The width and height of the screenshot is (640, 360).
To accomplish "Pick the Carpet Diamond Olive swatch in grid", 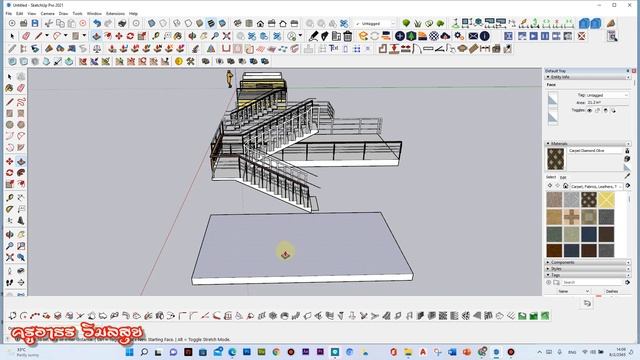I will coord(589,200).
